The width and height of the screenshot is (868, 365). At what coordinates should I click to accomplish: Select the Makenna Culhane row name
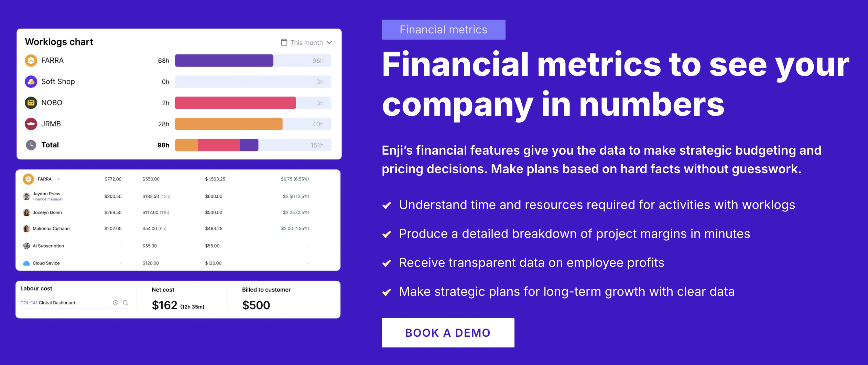[51, 229]
